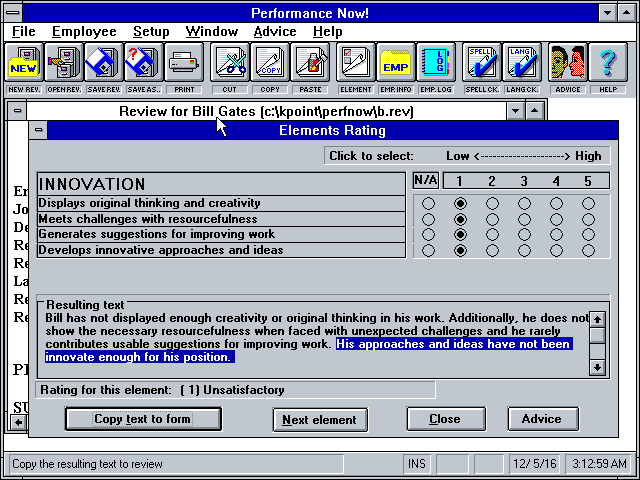
Task: Open the Help menu
Action: pos(327,31)
